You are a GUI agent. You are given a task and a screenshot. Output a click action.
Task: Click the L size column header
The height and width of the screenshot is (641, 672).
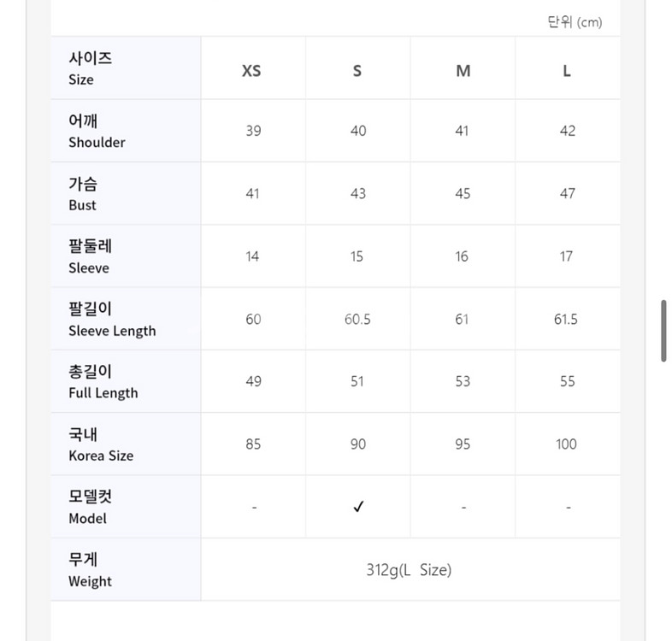[567, 71]
